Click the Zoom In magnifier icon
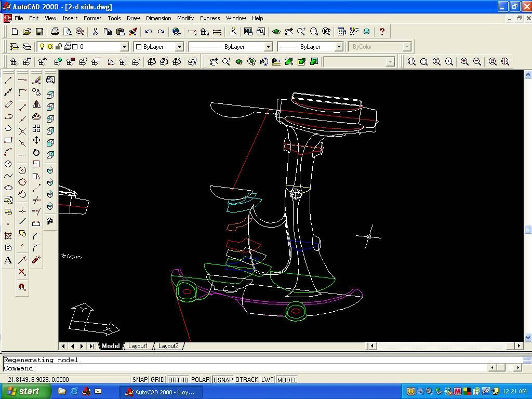This screenshot has width=532, height=399. (464, 62)
